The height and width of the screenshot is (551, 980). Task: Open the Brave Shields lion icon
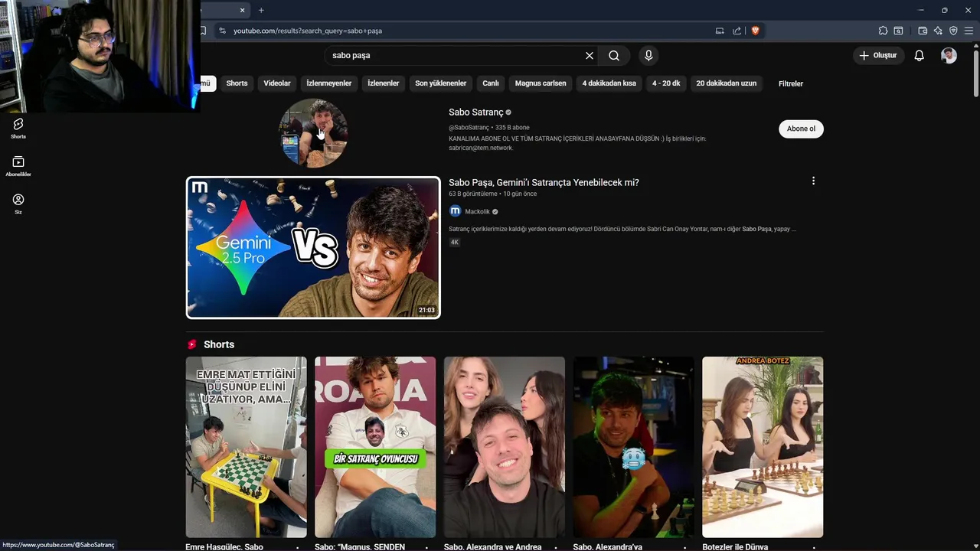[x=755, y=31]
